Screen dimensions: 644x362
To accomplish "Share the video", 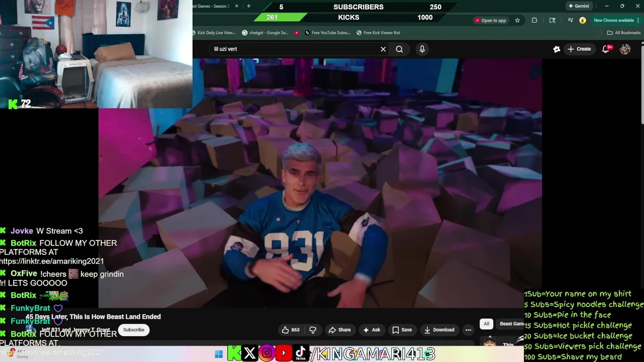I will 340,330.
